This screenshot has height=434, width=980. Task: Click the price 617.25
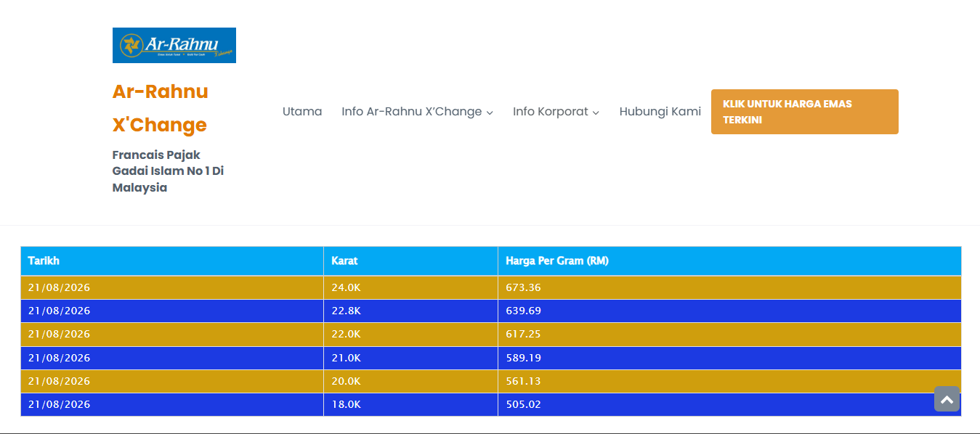[x=524, y=334]
